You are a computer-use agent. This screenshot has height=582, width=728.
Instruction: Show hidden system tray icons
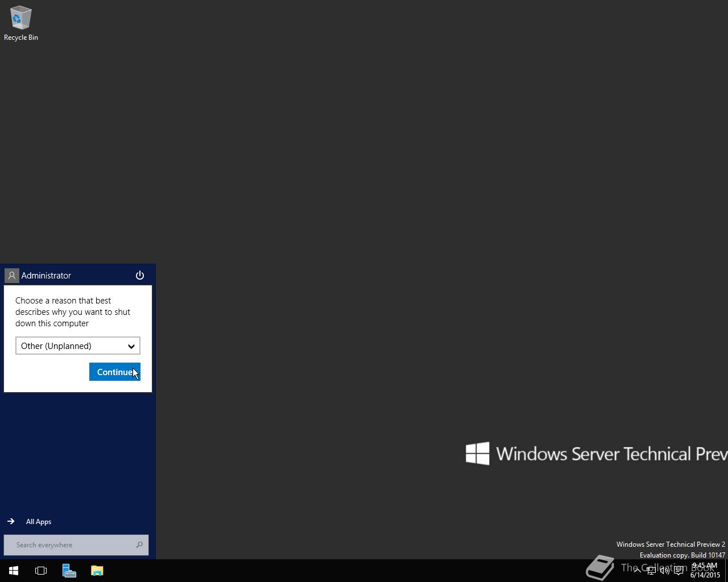(637, 571)
